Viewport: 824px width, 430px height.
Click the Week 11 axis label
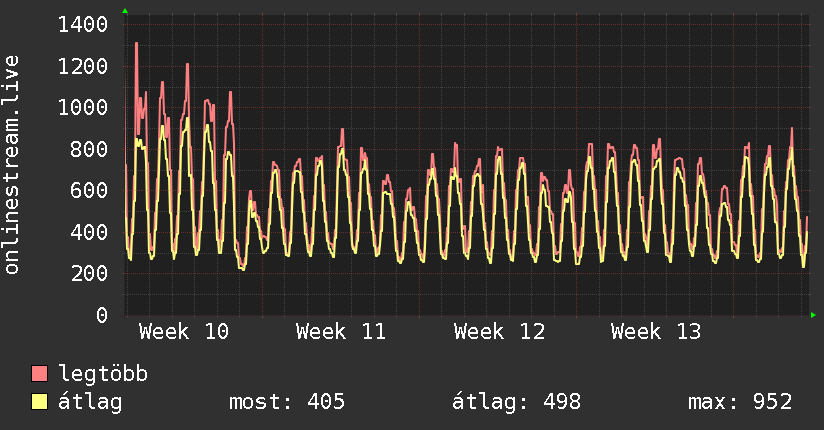point(341,332)
